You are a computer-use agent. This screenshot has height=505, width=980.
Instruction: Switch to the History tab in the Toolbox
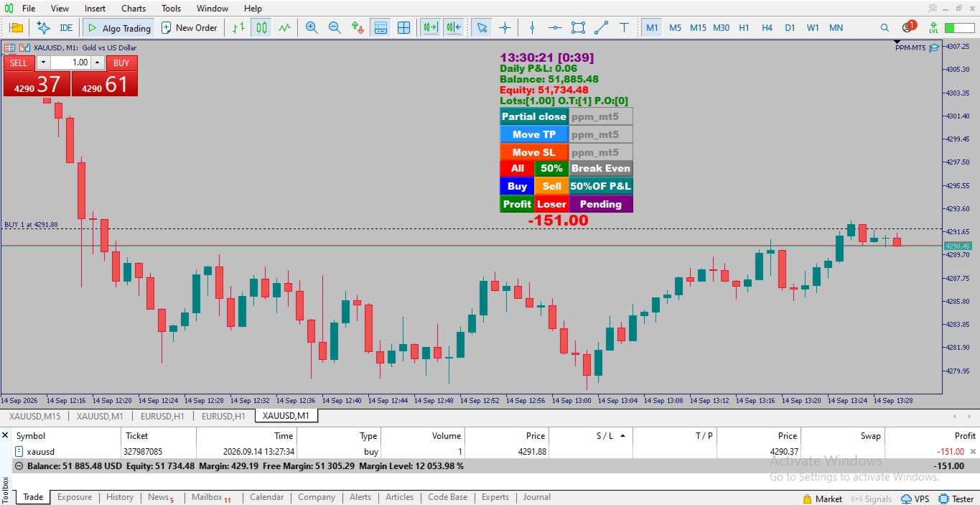coord(119,497)
